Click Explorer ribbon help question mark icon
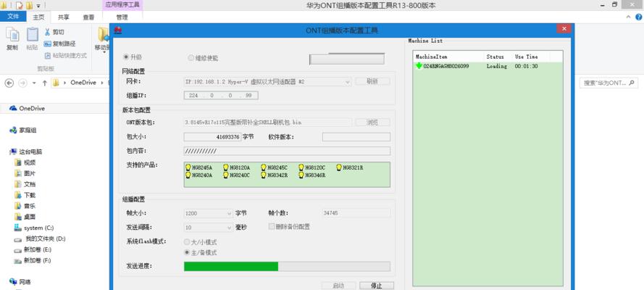Screen dimensions: 644x290 [639, 17]
